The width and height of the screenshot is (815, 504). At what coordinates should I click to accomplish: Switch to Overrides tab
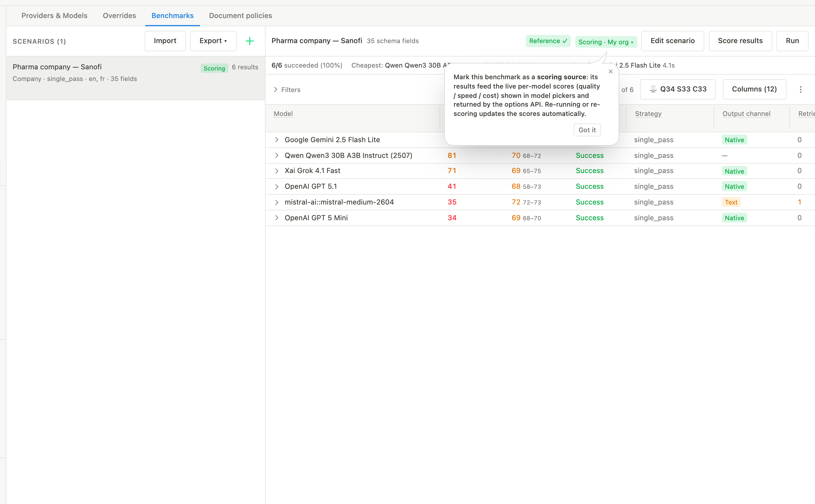coord(120,16)
